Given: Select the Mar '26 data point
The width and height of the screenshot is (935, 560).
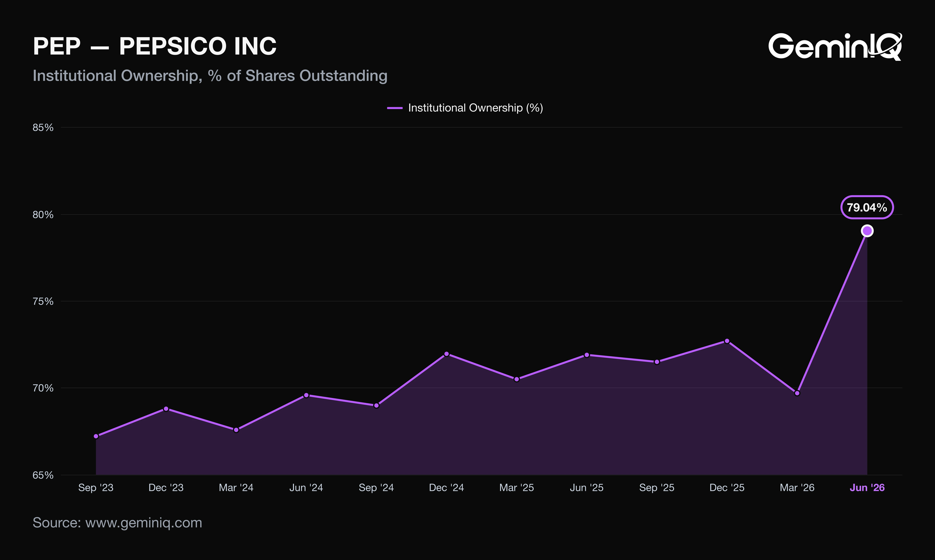Looking at the screenshot, I should (x=797, y=393).
